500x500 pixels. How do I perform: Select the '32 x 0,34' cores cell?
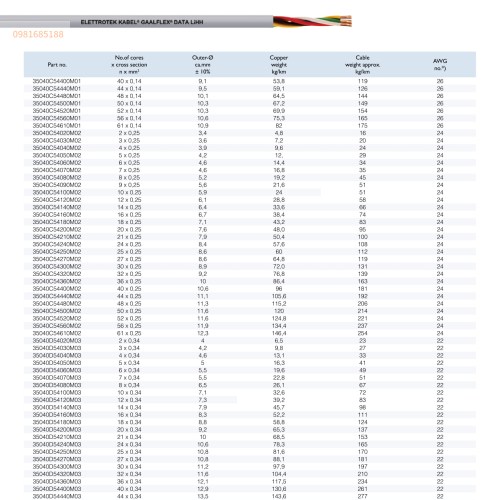coord(129,474)
